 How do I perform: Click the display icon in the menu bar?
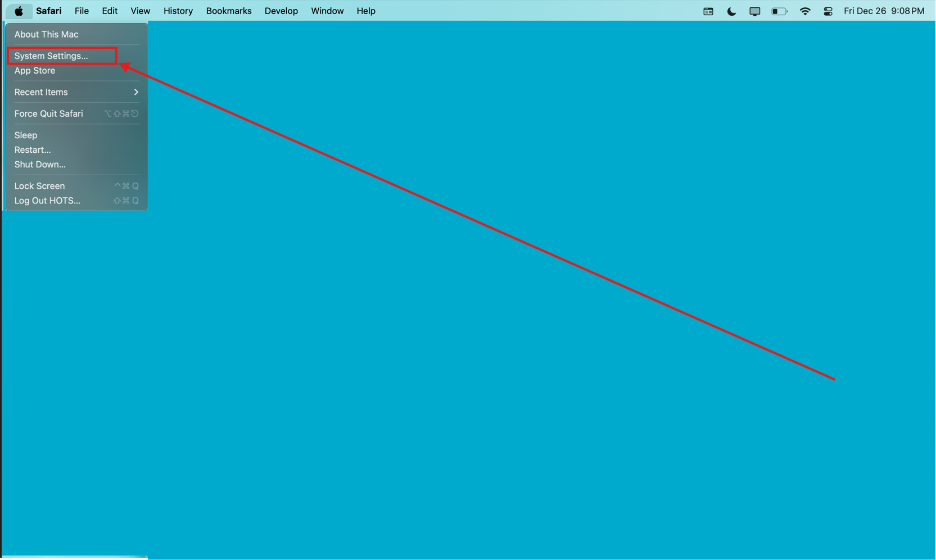tap(754, 11)
